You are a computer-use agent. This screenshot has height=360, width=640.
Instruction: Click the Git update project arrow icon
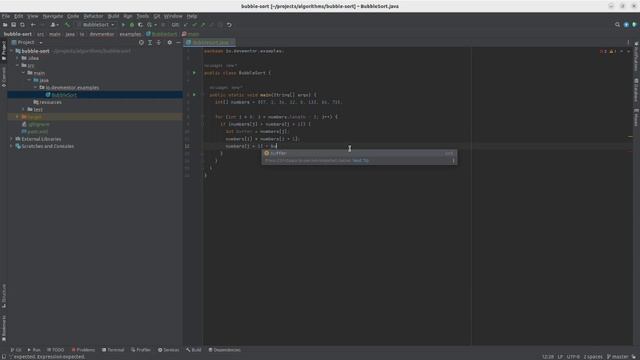pos(186,25)
